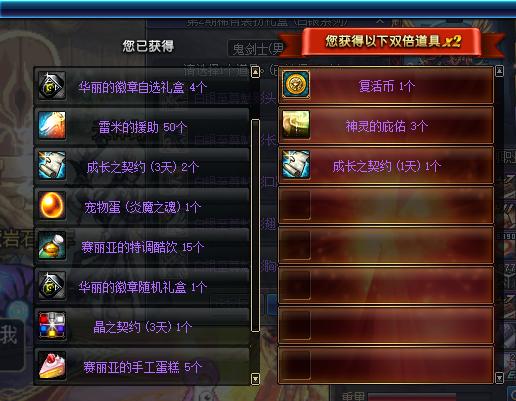Click the 您获得以下双倍道具 x2 banner
Screen dimensions: 516x401
pos(392,41)
